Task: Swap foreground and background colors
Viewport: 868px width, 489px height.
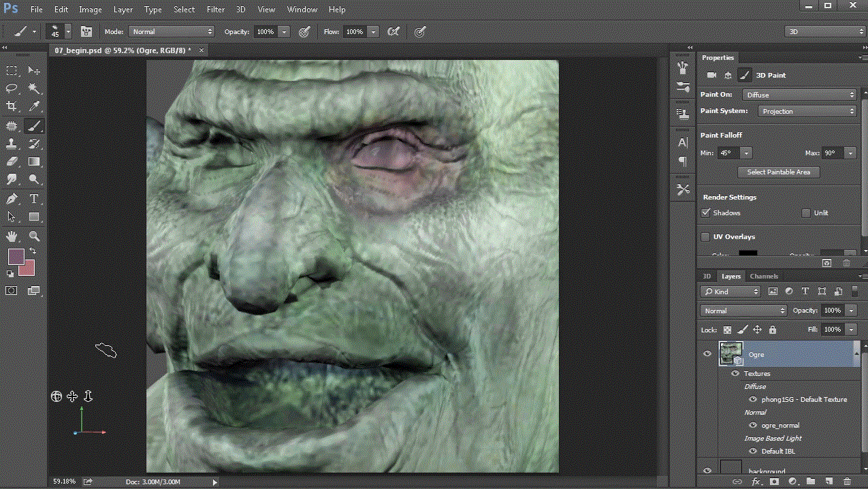Action: click(33, 251)
